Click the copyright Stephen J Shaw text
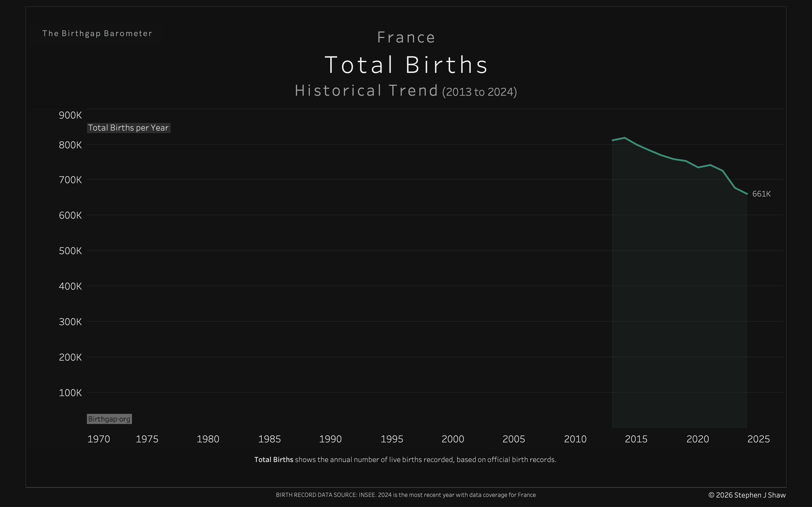Image resolution: width=812 pixels, height=507 pixels. click(x=747, y=495)
